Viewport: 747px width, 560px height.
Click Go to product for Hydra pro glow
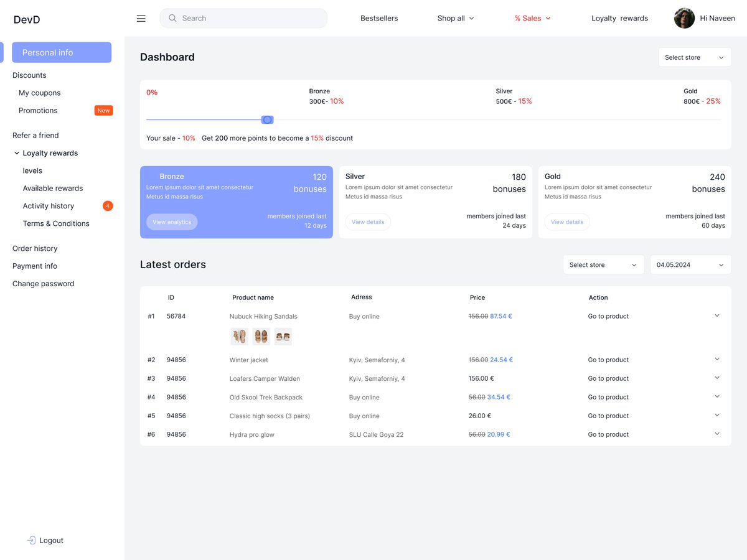click(608, 434)
